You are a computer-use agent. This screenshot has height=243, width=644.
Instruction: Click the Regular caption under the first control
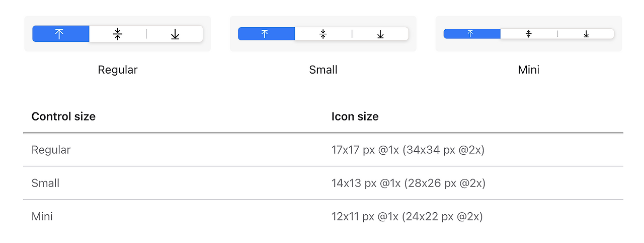tap(118, 70)
